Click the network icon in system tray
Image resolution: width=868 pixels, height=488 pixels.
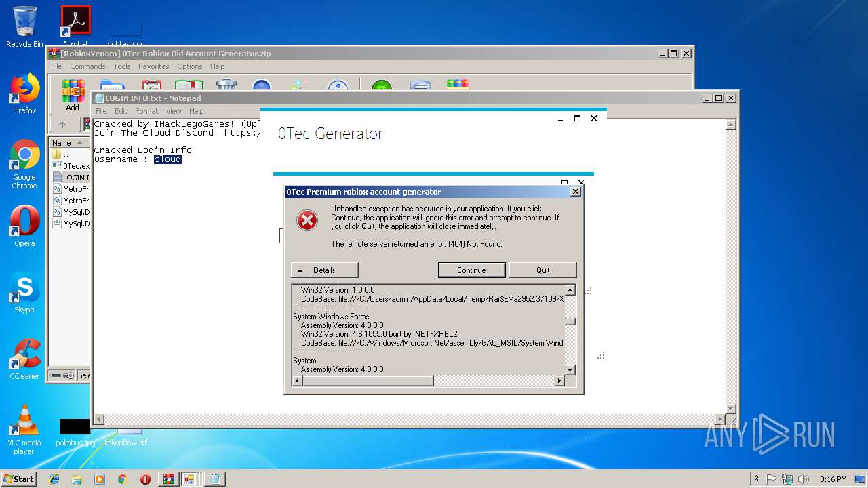pyautogui.click(x=787, y=479)
